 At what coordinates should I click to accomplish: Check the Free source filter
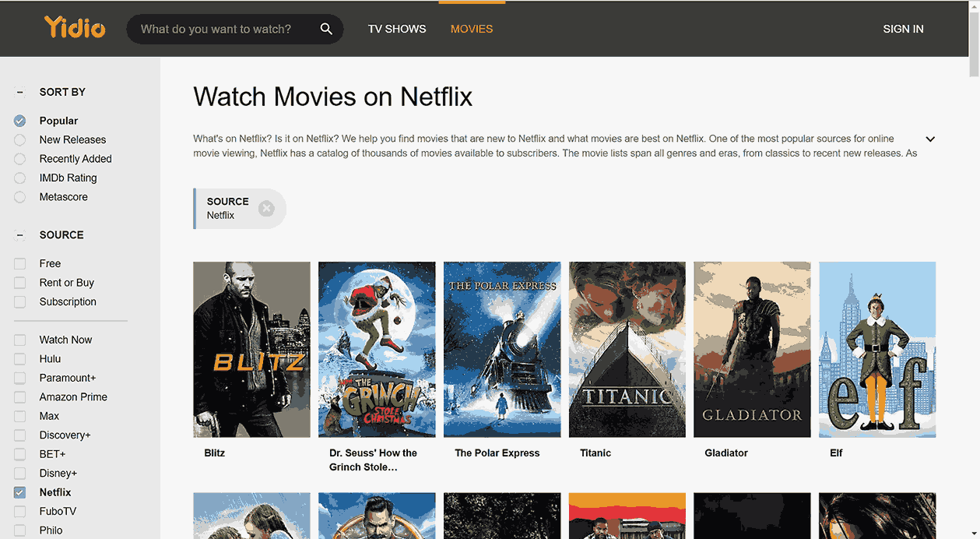click(20, 264)
